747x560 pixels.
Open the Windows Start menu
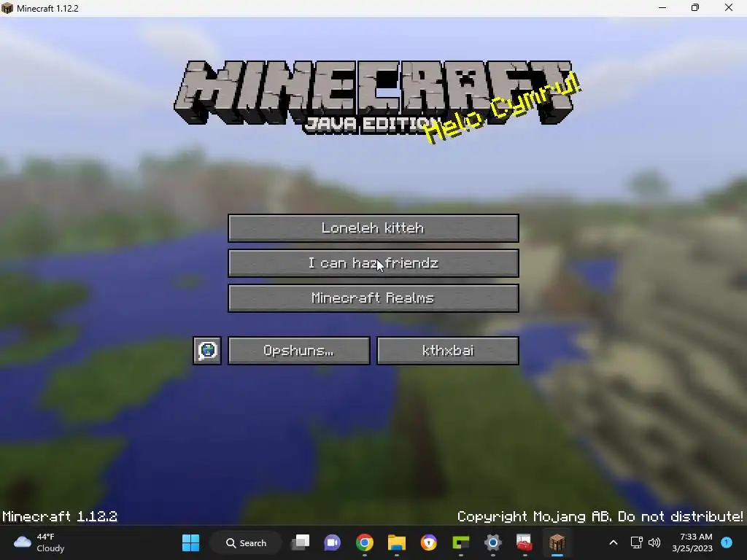190,542
